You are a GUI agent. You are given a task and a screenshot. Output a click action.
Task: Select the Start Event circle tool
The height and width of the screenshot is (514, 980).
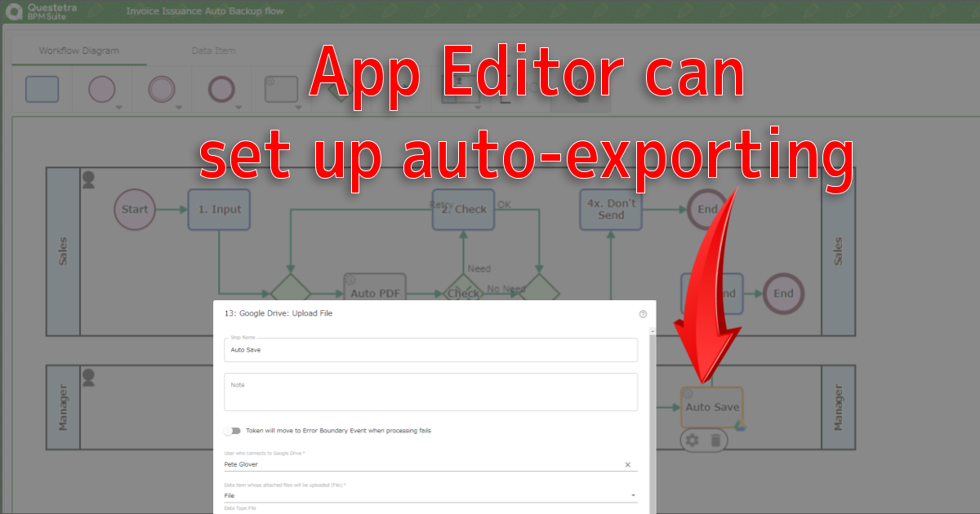101,89
